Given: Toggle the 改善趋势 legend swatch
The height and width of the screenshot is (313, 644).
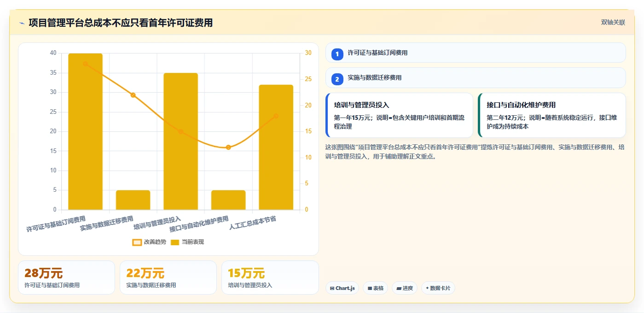Looking at the screenshot, I should coord(137,242).
